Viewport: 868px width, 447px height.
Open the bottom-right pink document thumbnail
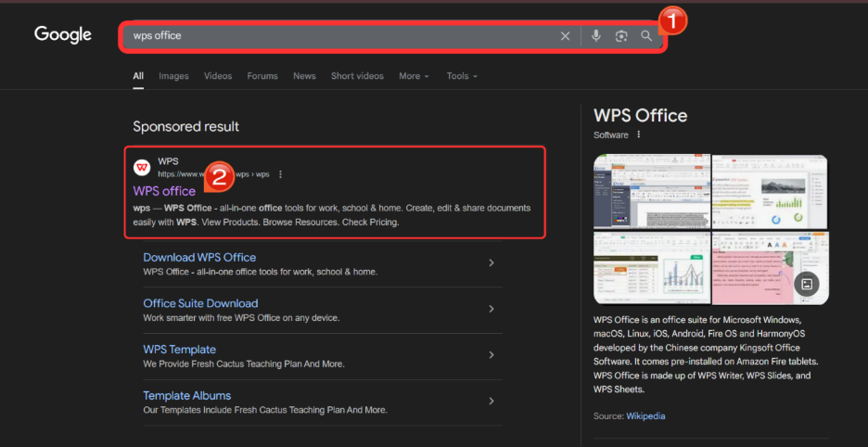tap(770, 268)
